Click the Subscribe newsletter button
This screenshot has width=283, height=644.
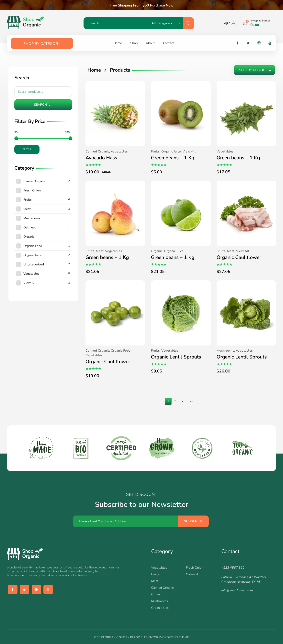(193, 521)
